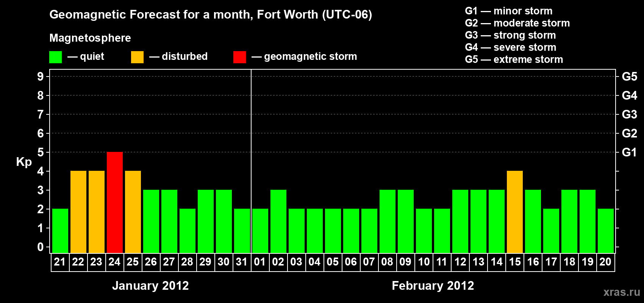Screen dimensions: 644x303
Task: Click the green bar for January 21
Action: 60,231
